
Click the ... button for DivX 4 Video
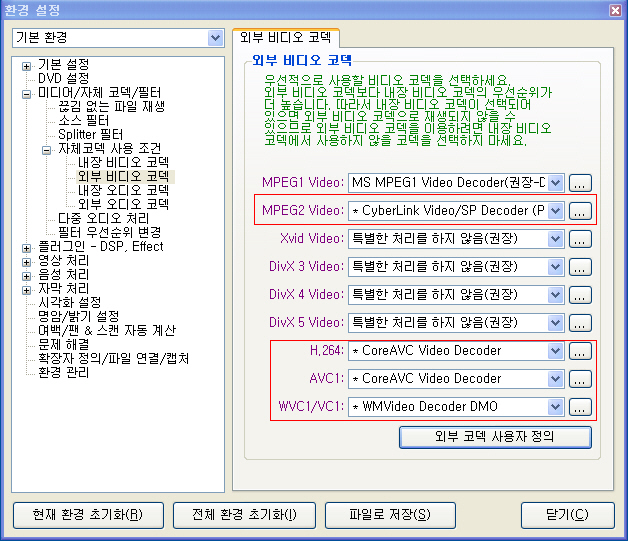pyautogui.click(x=580, y=295)
